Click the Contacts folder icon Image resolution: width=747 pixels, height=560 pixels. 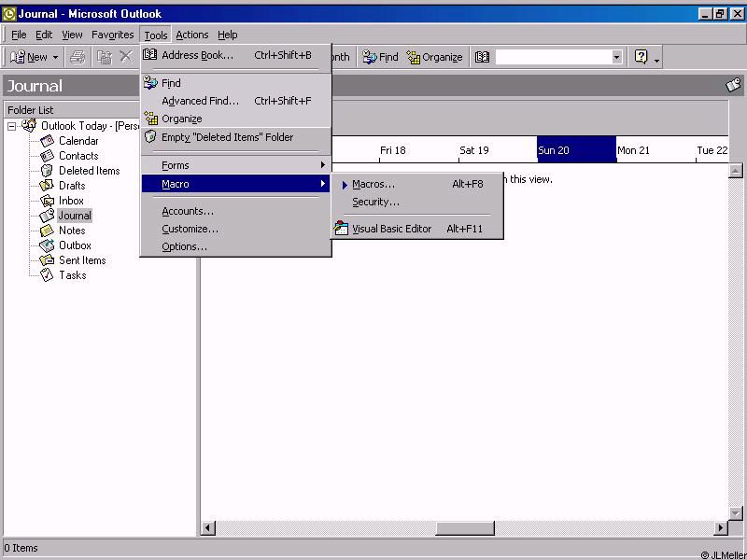(48, 156)
